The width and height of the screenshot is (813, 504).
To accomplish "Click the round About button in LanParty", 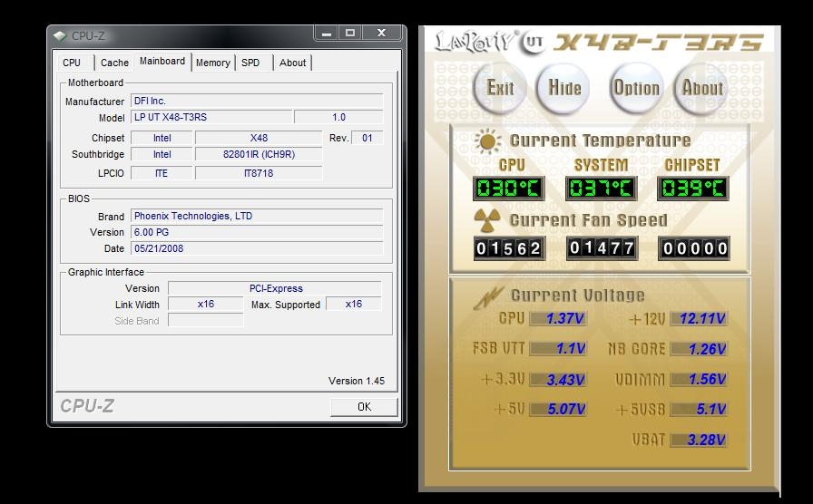I will (x=701, y=88).
